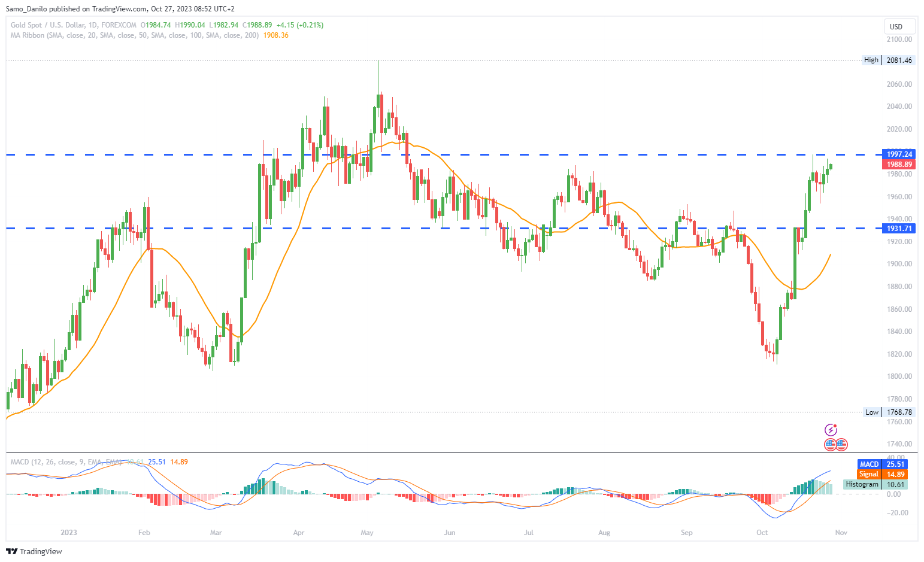Open the purple lightning news flash icon
This screenshot has height=562, width=924.
[831, 430]
